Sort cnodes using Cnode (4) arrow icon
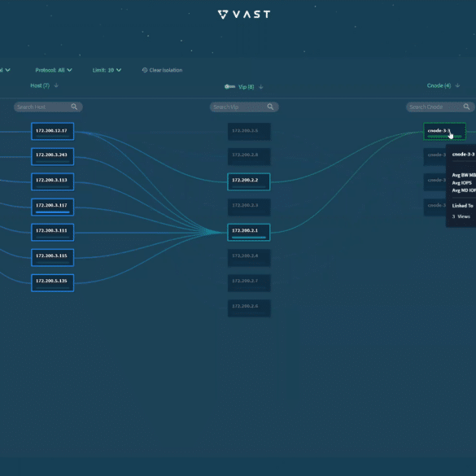Screen dimensions: 476x476 click(457, 85)
